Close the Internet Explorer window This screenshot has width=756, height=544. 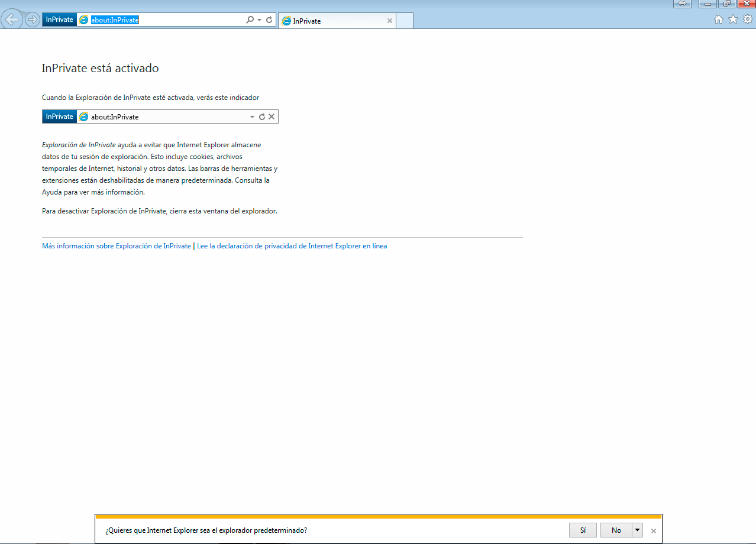click(746, 4)
